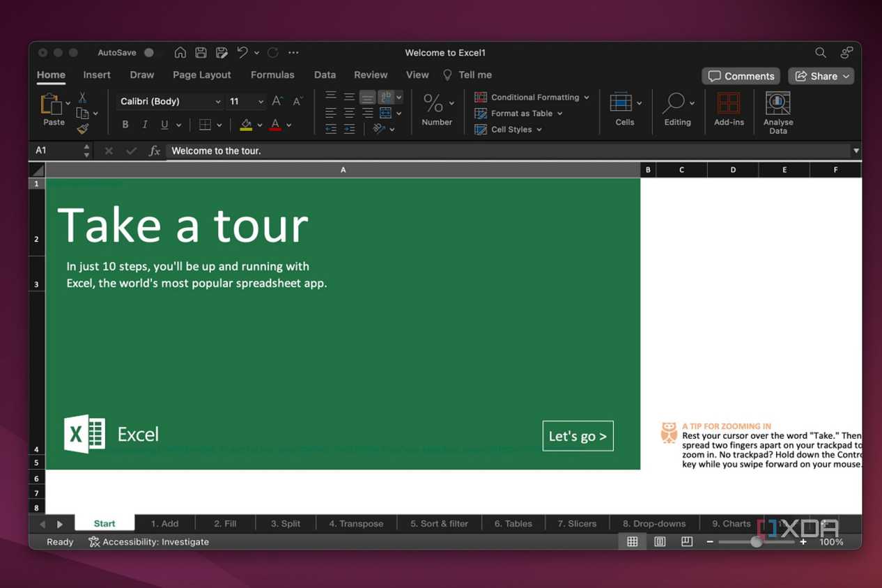
Task: Toggle Bold formatting
Action: (x=125, y=125)
